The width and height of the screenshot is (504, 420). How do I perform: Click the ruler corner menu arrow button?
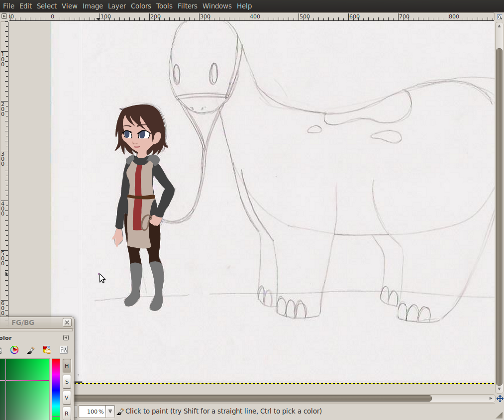tap(4, 16)
